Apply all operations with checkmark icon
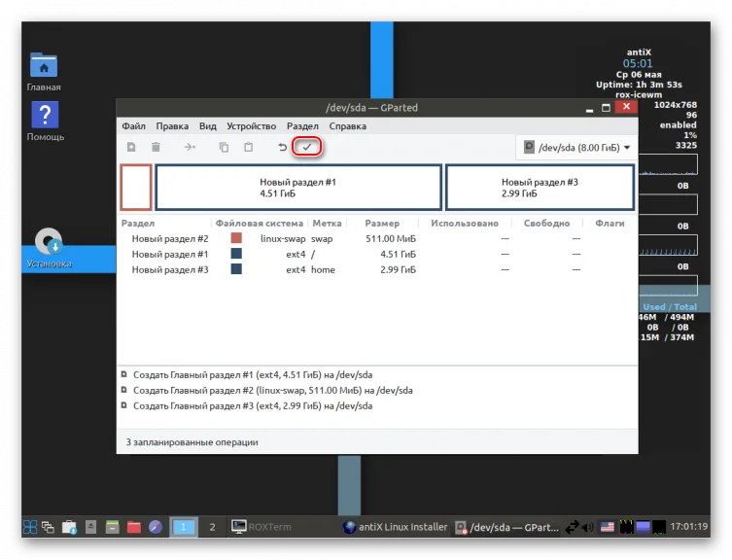The width and height of the screenshot is (732, 560). 307,147
